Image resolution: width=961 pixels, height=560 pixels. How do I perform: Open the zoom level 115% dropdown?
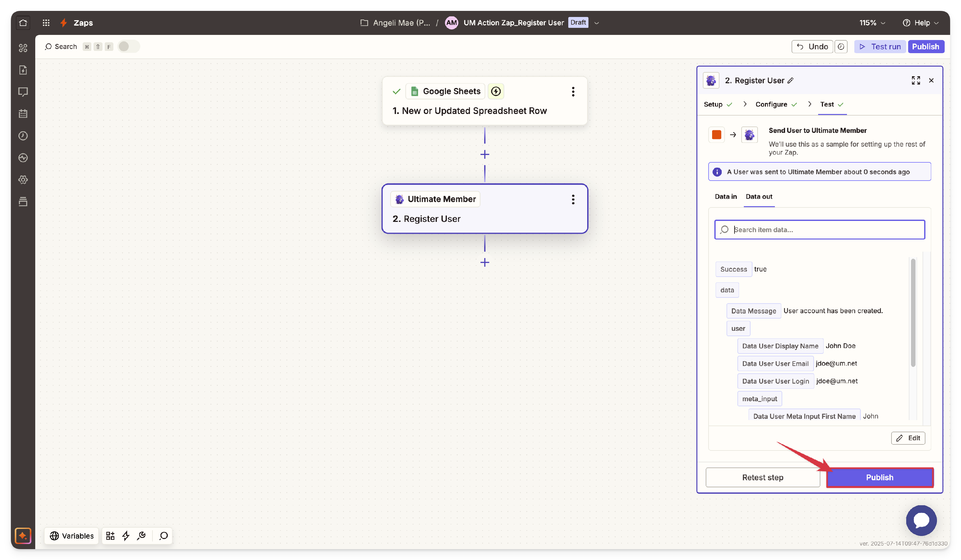(x=872, y=23)
